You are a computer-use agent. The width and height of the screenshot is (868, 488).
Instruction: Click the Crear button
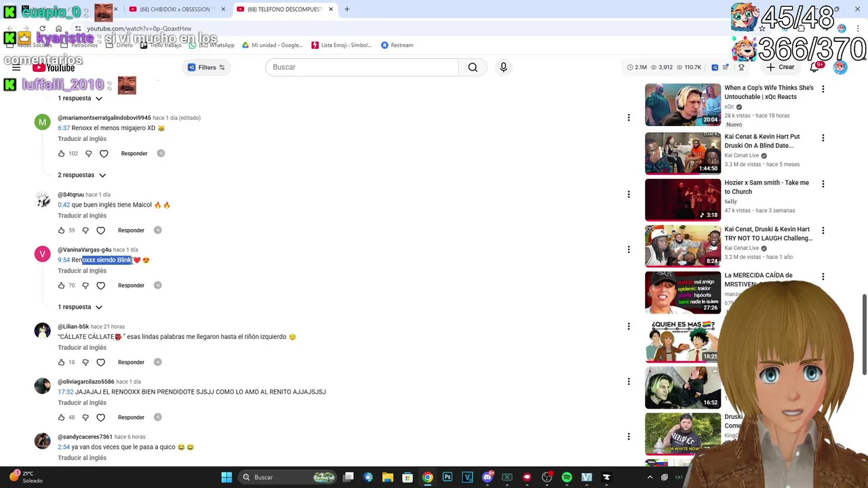[x=781, y=67]
